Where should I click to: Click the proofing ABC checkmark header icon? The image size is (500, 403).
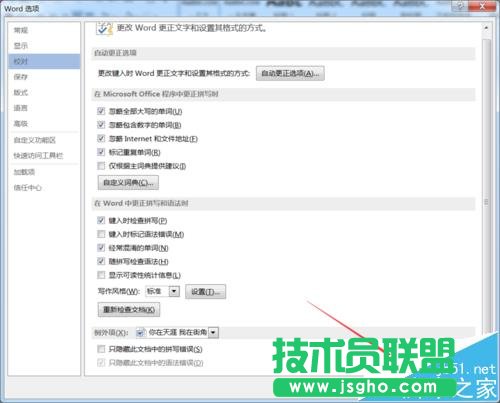[104, 28]
